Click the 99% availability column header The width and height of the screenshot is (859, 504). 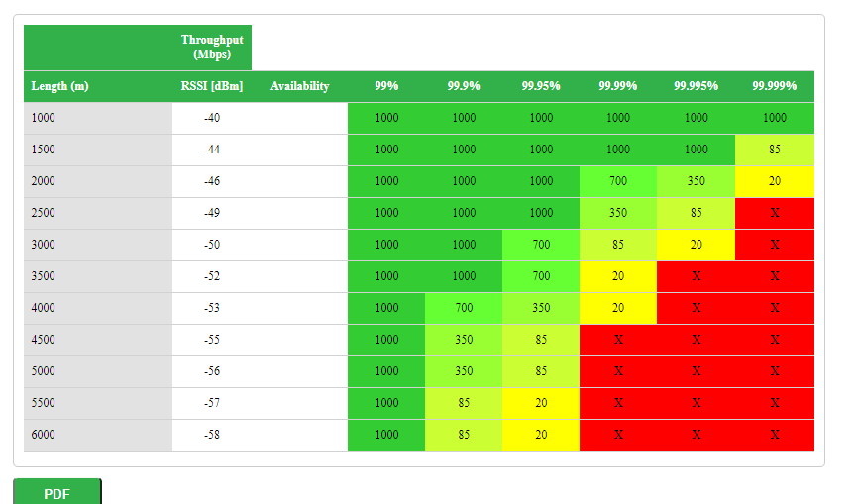(x=386, y=86)
